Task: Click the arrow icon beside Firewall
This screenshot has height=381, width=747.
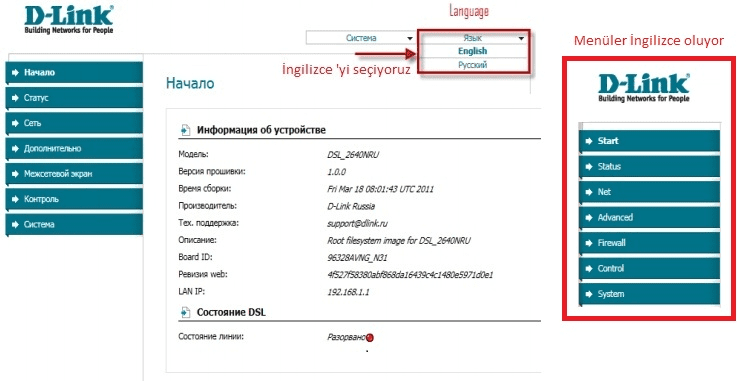Action: click(x=589, y=243)
